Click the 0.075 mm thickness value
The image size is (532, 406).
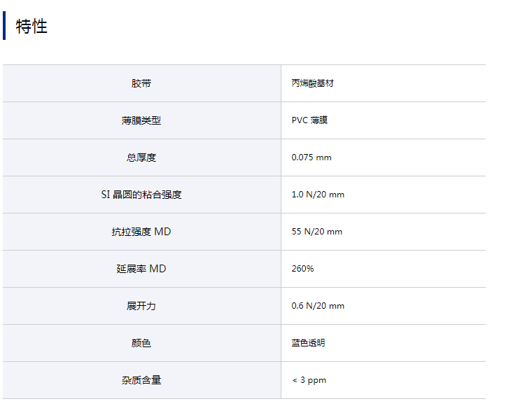(x=311, y=157)
